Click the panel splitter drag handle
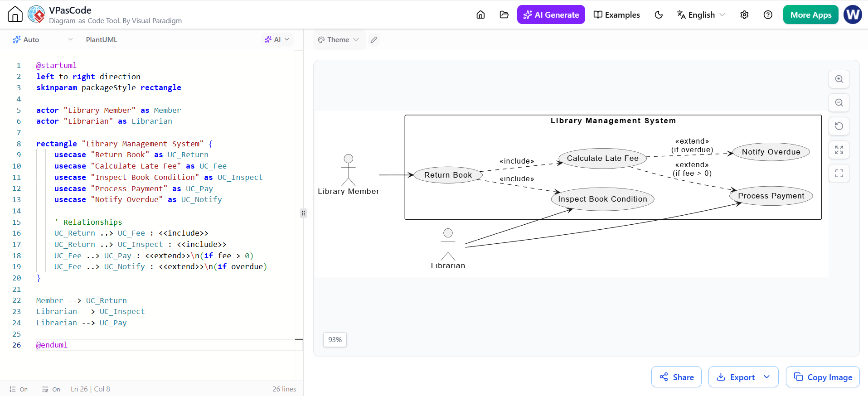 [x=303, y=213]
